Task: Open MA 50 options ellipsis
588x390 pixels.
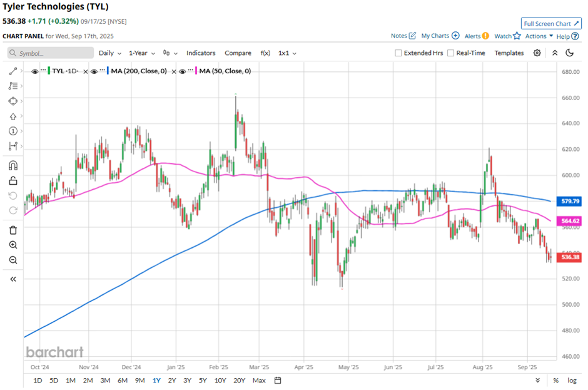Action: pos(191,70)
